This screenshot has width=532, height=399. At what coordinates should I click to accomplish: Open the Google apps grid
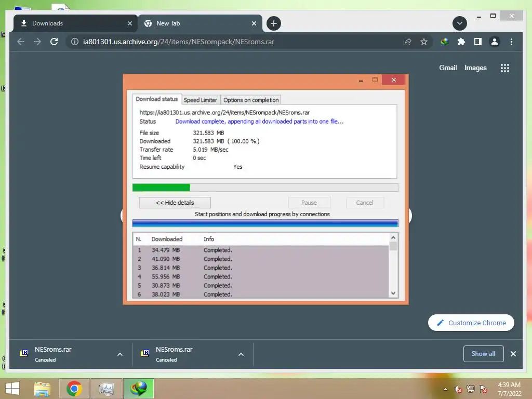(505, 68)
